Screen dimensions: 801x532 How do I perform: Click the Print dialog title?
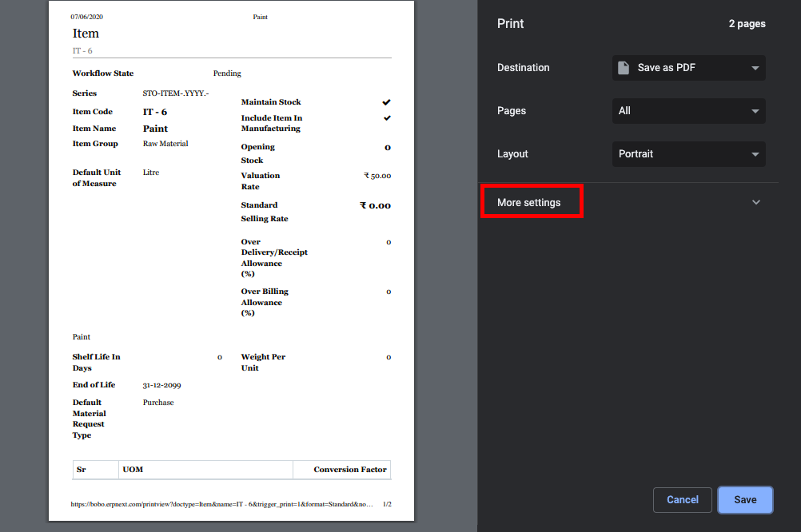point(510,23)
